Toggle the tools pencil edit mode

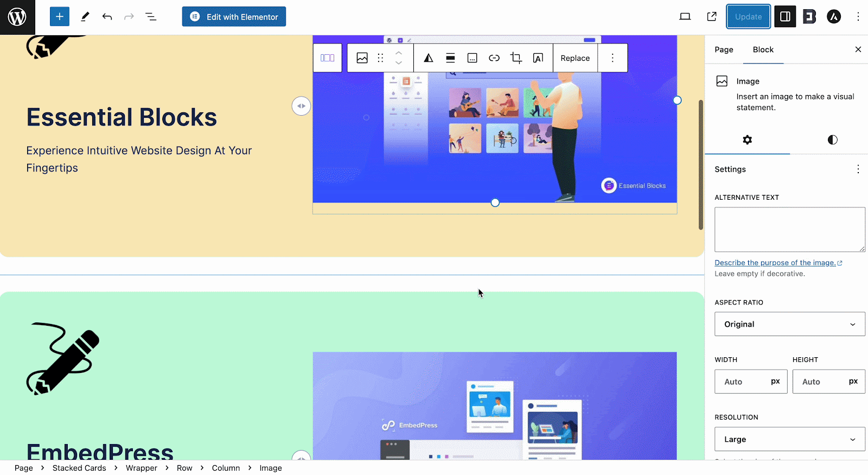point(85,17)
